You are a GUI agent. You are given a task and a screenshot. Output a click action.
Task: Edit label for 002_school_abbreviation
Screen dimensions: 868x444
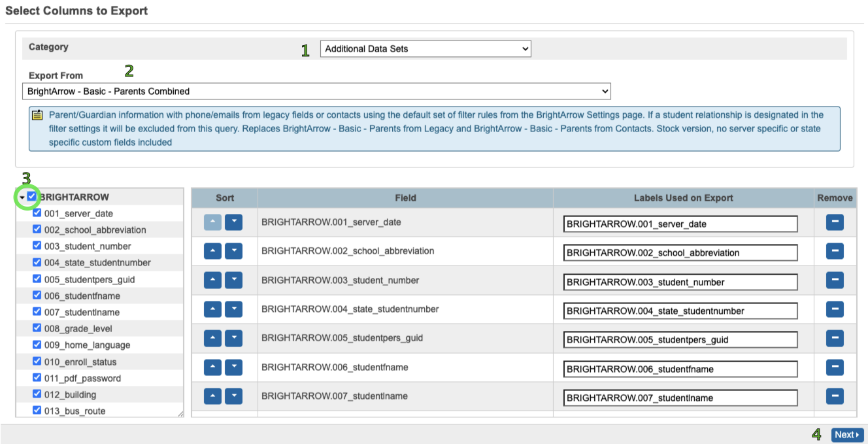[680, 252]
